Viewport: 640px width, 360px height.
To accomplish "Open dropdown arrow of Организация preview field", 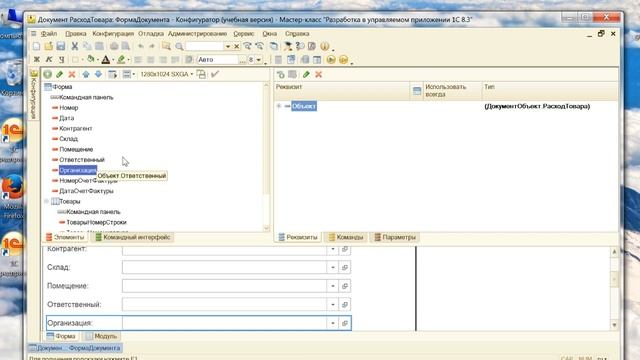I will point(333,323).
